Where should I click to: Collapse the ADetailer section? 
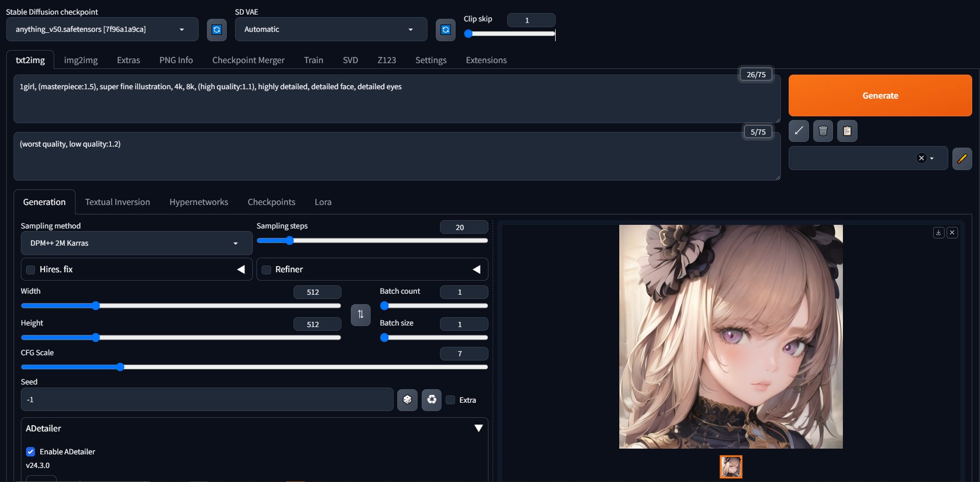coord(478,428)
